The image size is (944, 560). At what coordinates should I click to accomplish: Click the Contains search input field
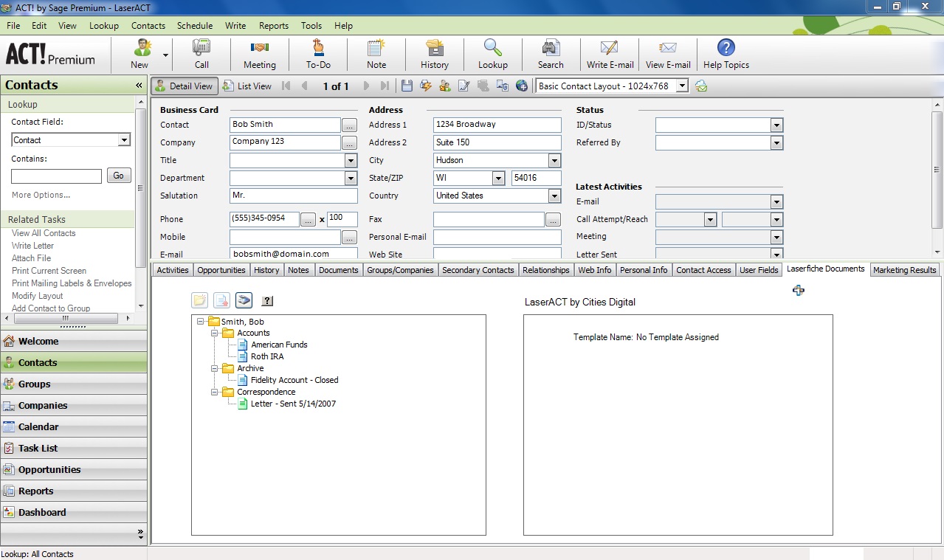(x=56, y=176)
